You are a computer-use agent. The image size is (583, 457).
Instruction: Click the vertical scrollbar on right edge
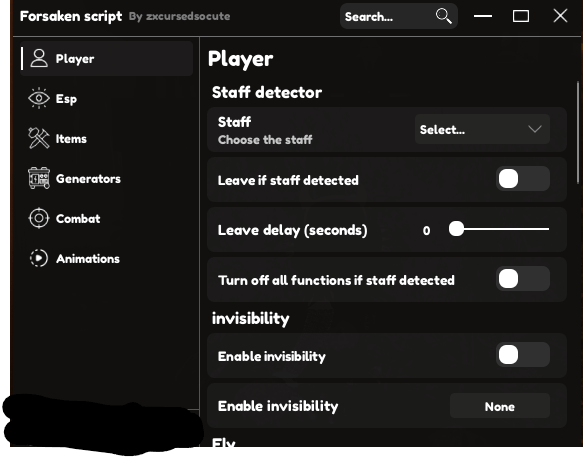click(578, 132)
